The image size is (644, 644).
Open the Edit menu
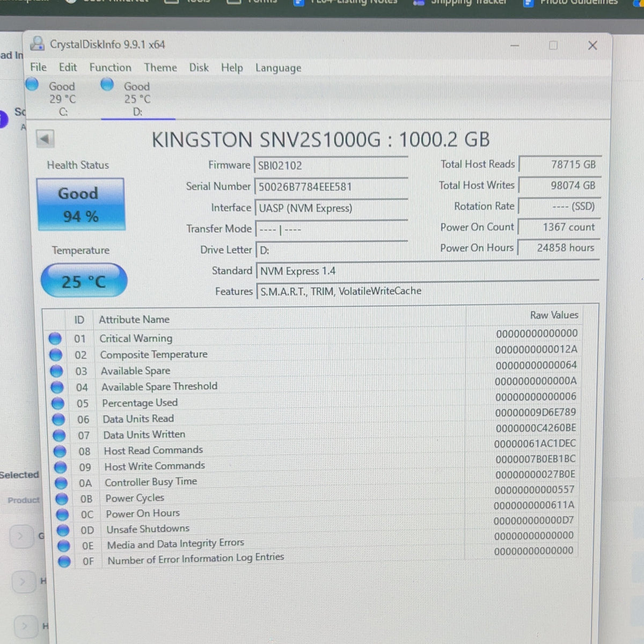pos(68,67)
